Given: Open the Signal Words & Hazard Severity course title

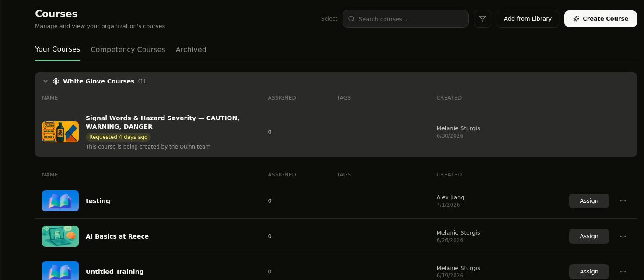Looking at the screenshot, I should (163, 122).
